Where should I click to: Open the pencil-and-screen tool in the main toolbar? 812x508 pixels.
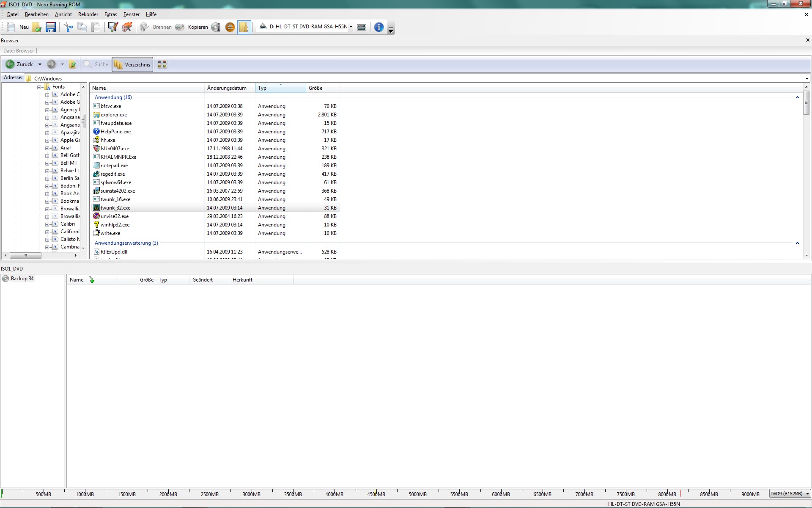pos(113,27)
